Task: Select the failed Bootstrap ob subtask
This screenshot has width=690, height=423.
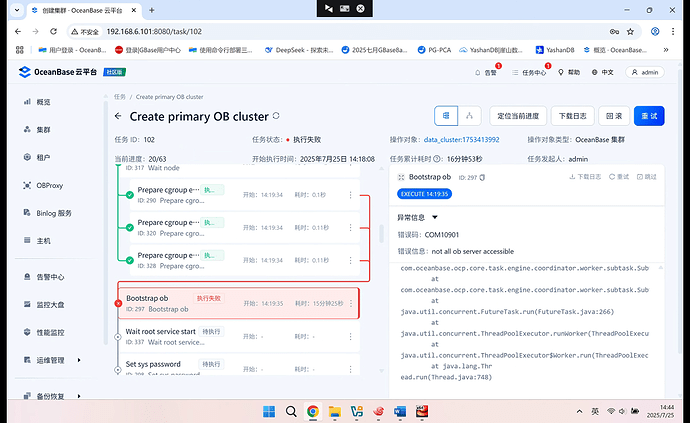Action: [239, 303]
